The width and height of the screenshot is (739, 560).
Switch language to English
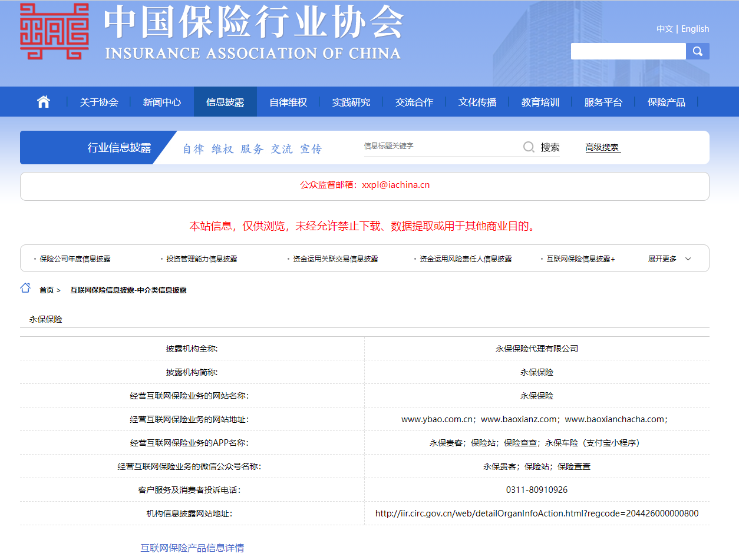pos(695,29)
